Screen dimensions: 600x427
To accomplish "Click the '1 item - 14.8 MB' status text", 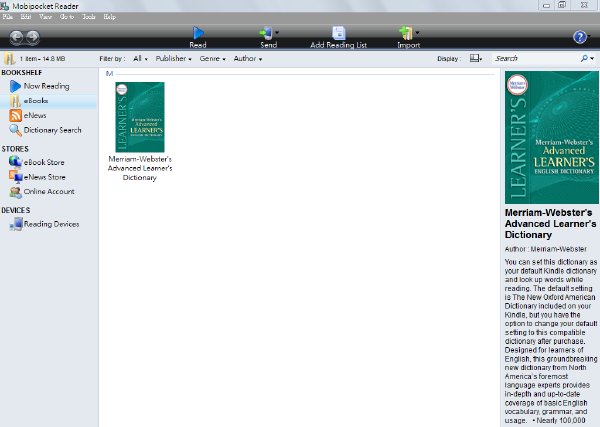I will click(42, 59).
